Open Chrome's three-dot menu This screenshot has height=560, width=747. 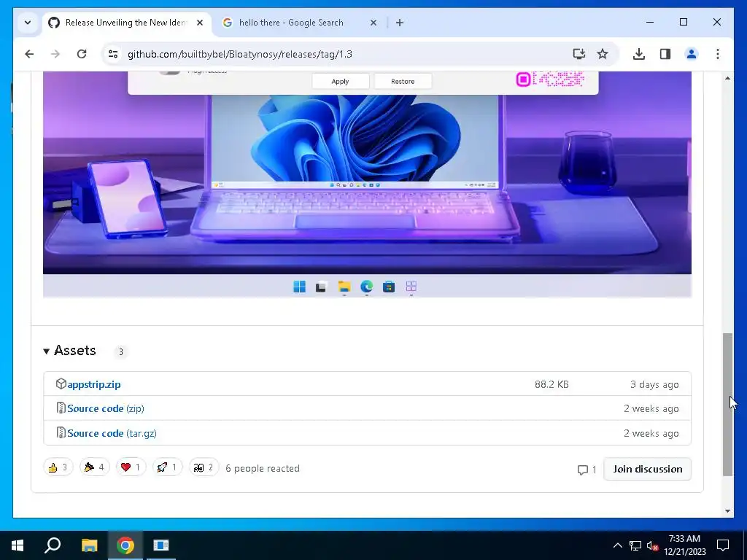pos(718,54)
